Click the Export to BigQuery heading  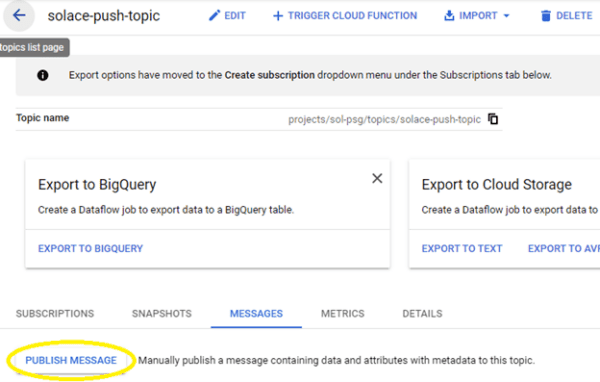click(97, 184)
